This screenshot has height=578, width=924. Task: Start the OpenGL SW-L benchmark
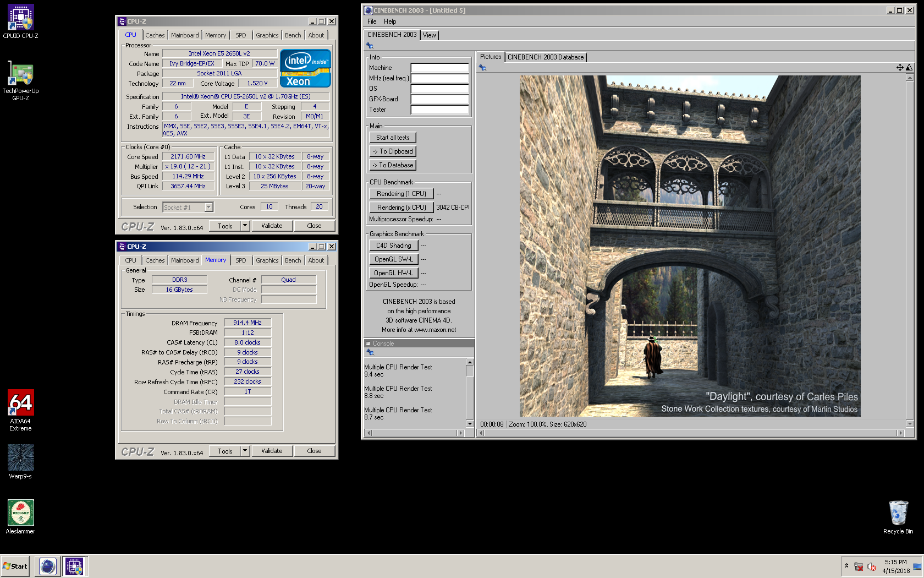(x=394, y=259)
